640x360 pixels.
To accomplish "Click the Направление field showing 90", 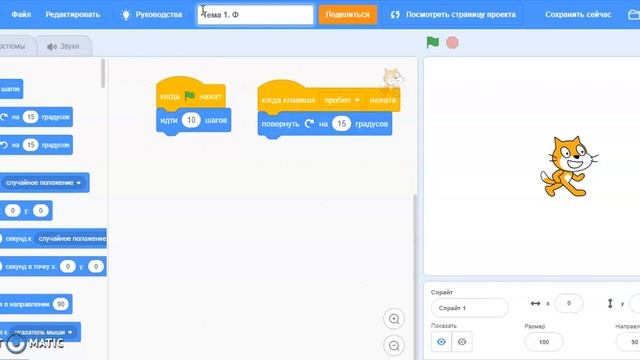I will pyautogui.click(x=629, y=342).
